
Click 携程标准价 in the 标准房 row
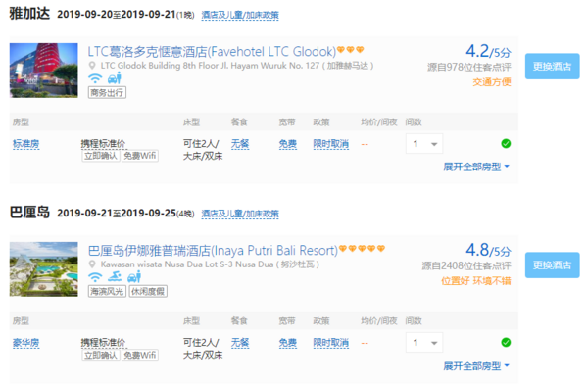[104, 144]
